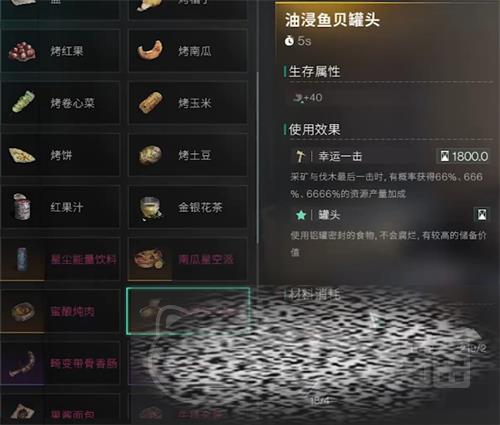Open the 星尘能量饮料 recipe entry

pyautogui.click(x=60, y=259)
